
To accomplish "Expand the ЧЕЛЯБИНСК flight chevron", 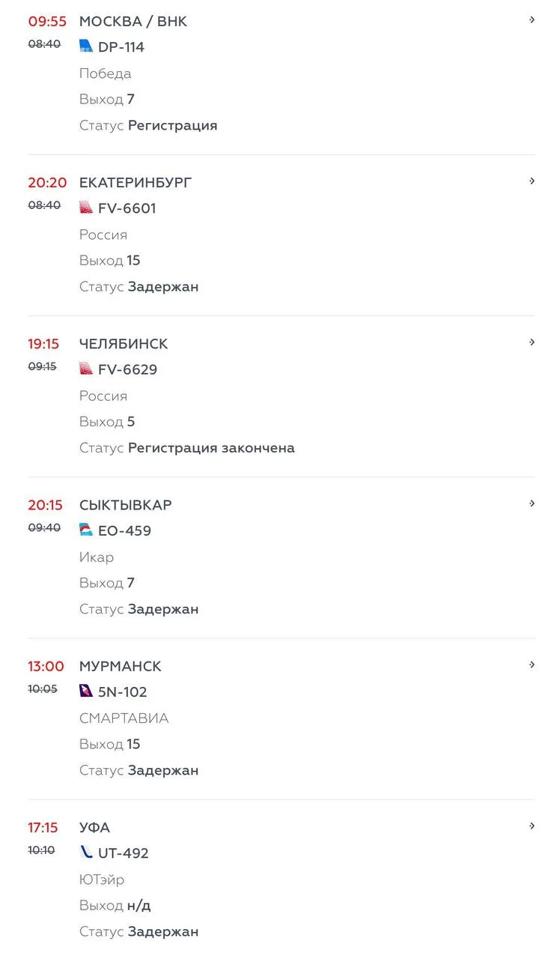I will tap(532, 342).
